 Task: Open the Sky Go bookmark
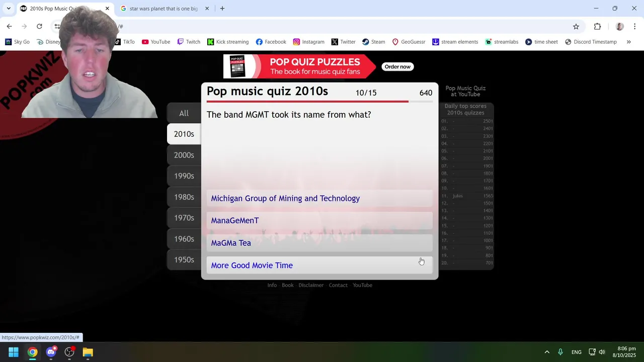coord(17,42)
